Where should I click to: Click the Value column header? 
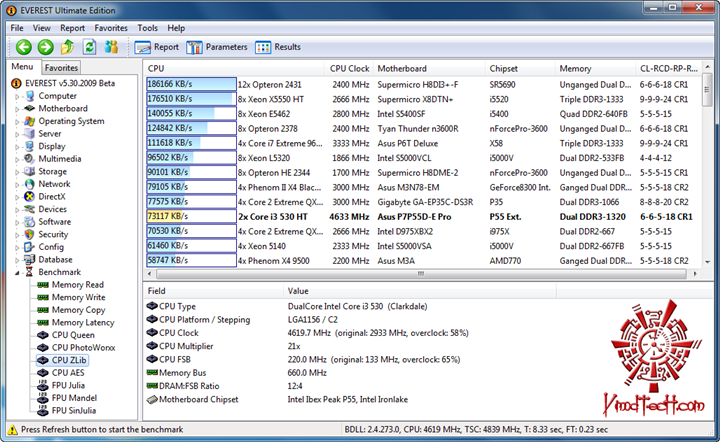pos(420,291)
